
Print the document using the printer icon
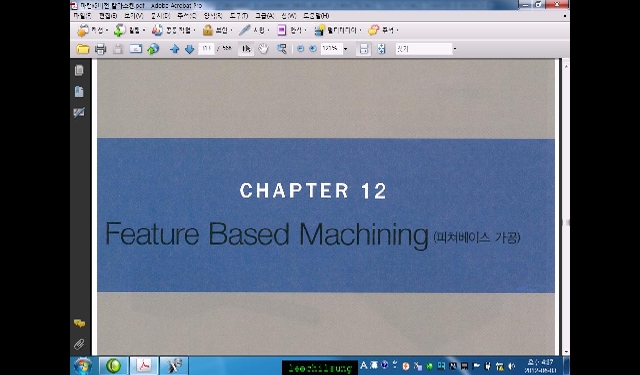[100, 49]
